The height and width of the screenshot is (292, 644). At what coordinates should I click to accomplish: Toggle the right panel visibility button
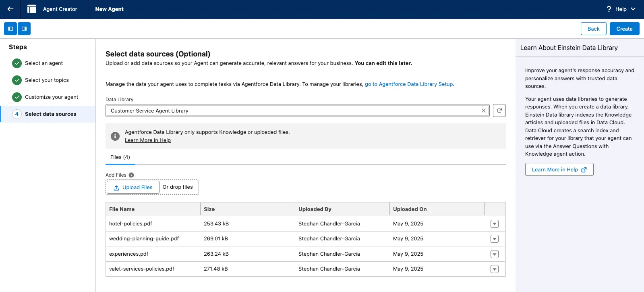click(24, 29)
